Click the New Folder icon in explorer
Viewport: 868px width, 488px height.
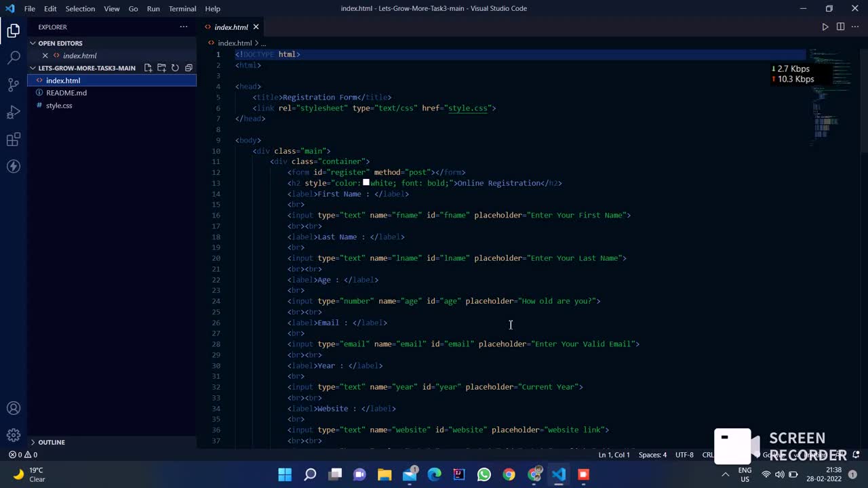[161, 68]
